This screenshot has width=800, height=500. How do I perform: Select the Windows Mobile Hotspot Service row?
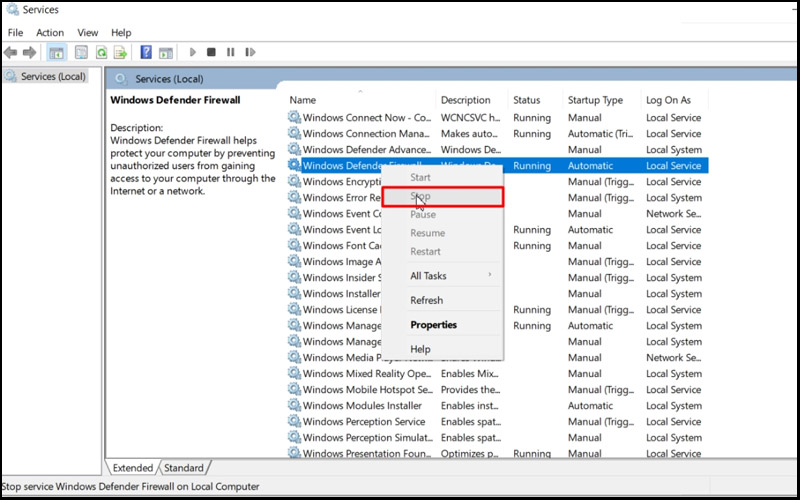click(497, 389)
